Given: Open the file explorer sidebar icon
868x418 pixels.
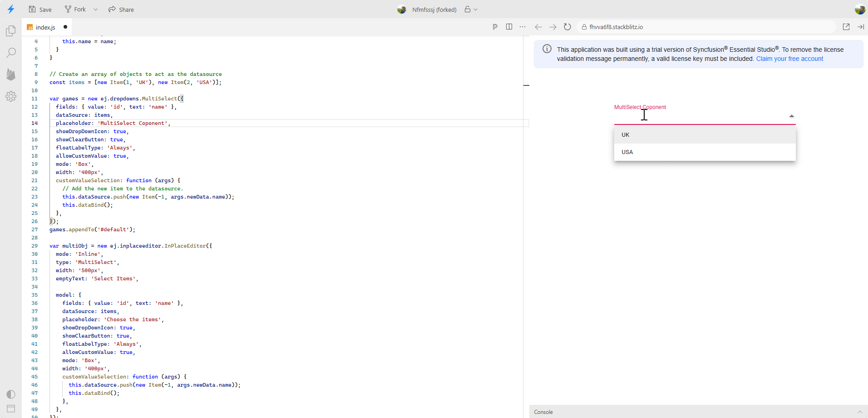Looking at the screenshot, I should click(x=11, y=31).
